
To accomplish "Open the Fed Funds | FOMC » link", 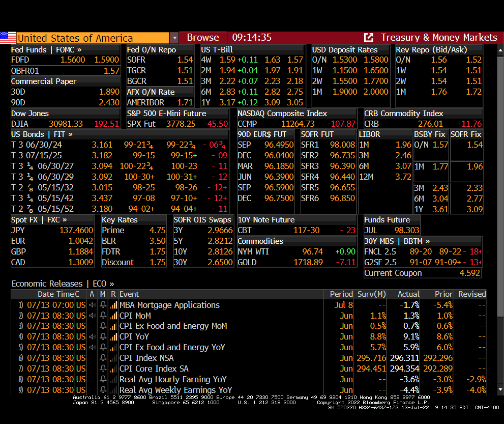I will pyautogui.click(x=46, y=50).
